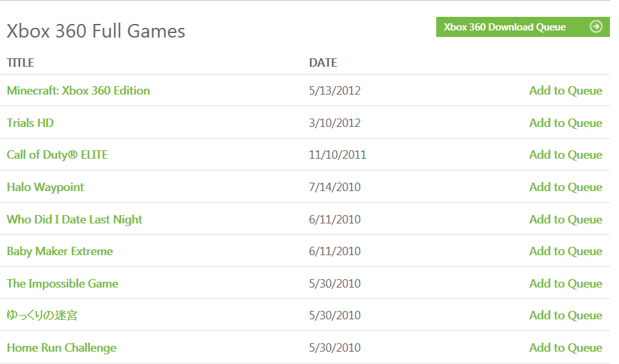The width and height of the screenshot is (619, 364).
Task: Open Baby Maker Extreme title link
Action: point(60,251)
